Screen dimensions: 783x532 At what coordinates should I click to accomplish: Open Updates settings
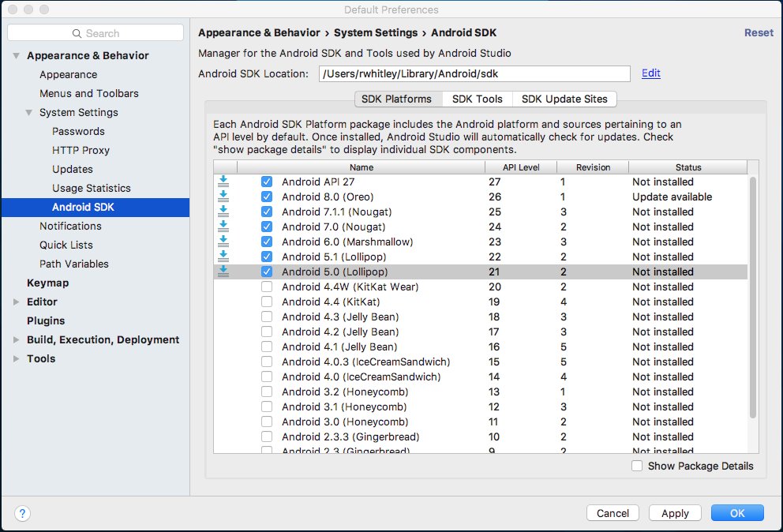73,170
